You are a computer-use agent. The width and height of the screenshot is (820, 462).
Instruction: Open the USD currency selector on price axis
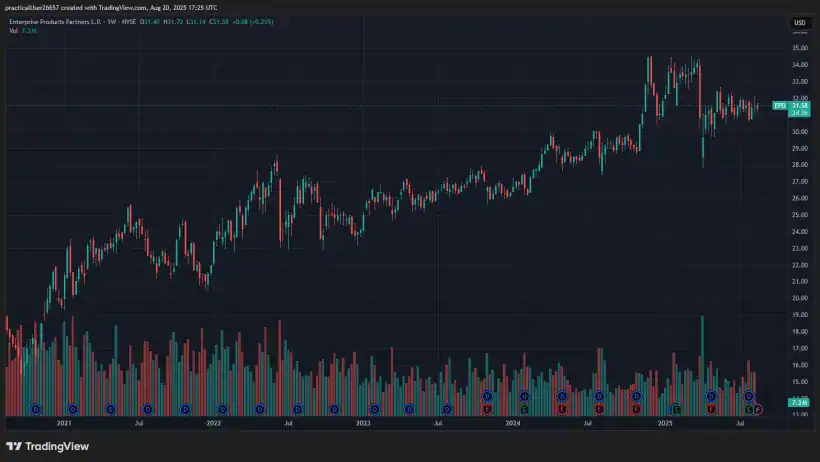pos(800,22)
